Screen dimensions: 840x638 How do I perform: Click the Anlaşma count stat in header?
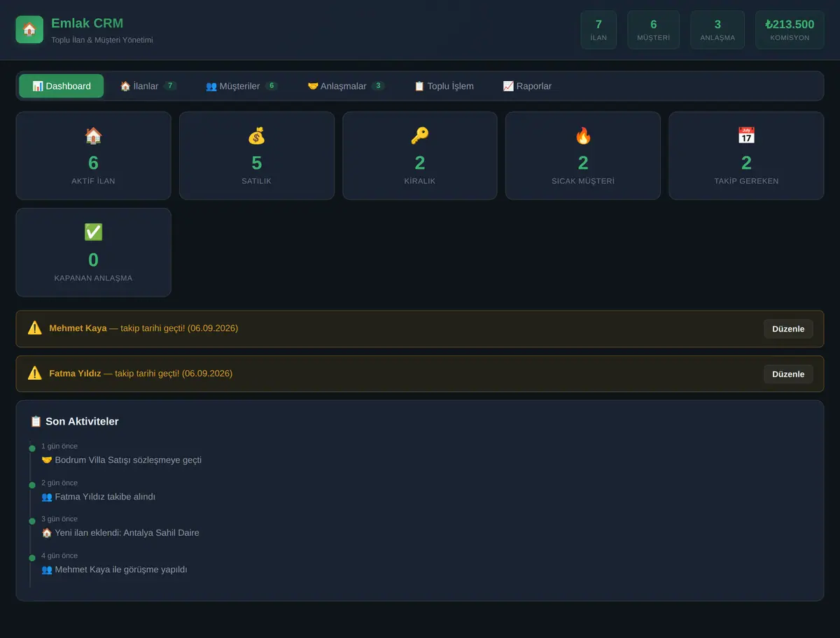[717, 30]
